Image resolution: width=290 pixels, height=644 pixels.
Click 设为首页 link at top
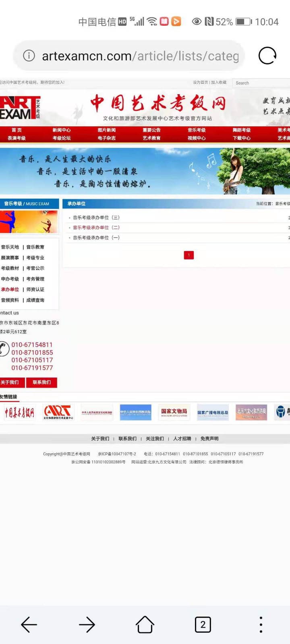point(200,82)
